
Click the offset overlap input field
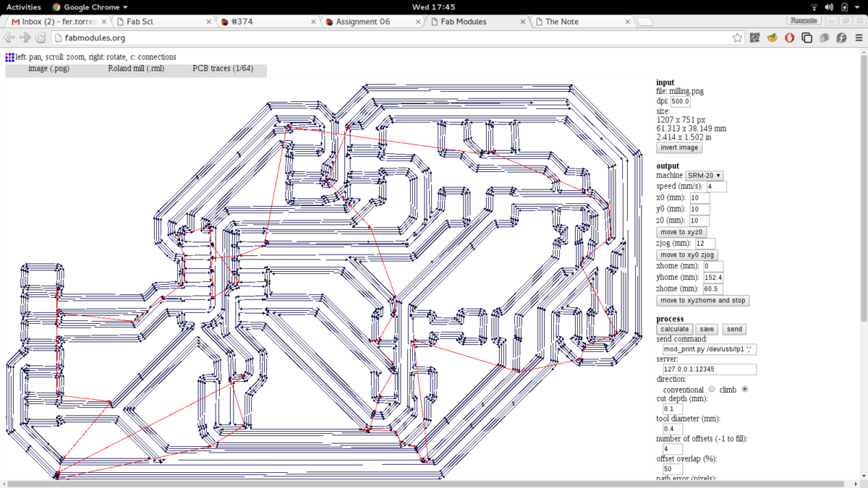(673, 469)
